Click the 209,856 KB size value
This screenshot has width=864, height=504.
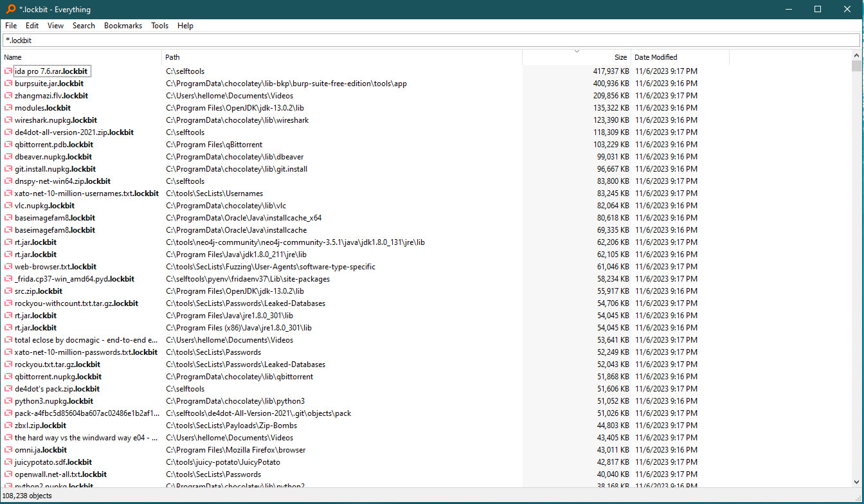point(611,96)
